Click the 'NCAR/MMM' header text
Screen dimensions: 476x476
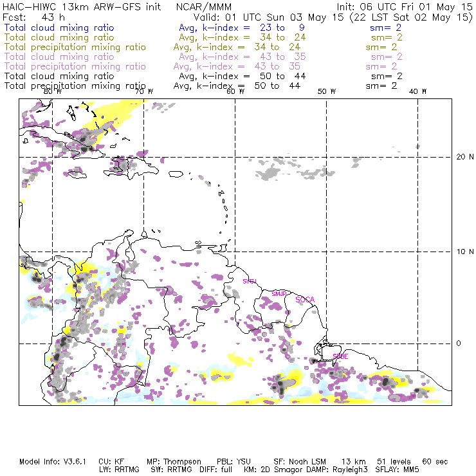point(204,7)
